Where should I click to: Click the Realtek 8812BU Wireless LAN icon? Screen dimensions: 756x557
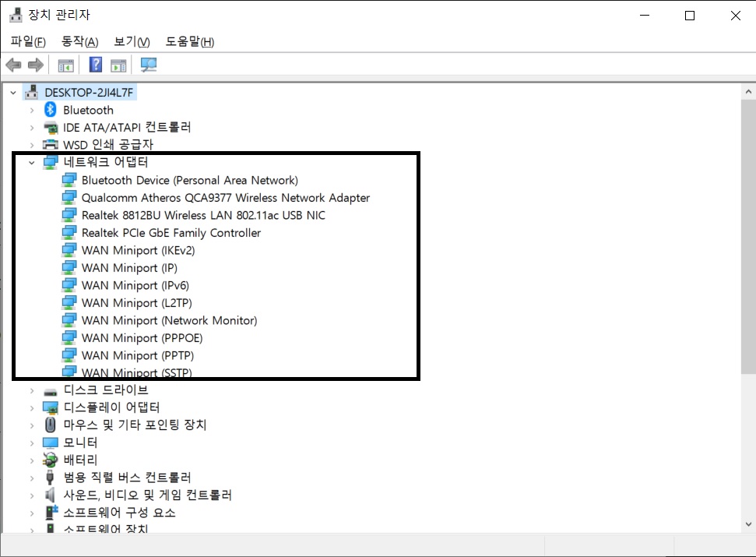point(69,215)
